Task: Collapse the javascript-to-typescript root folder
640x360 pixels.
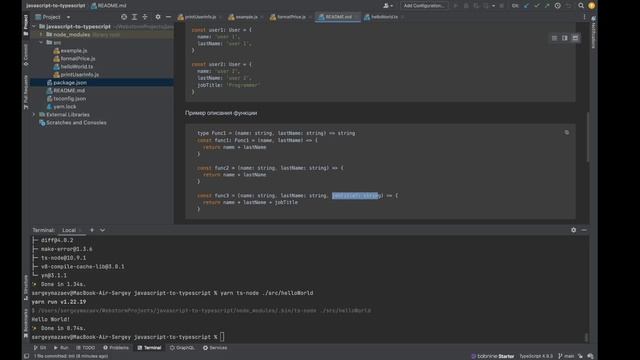Action: click(x=34, y=27)
